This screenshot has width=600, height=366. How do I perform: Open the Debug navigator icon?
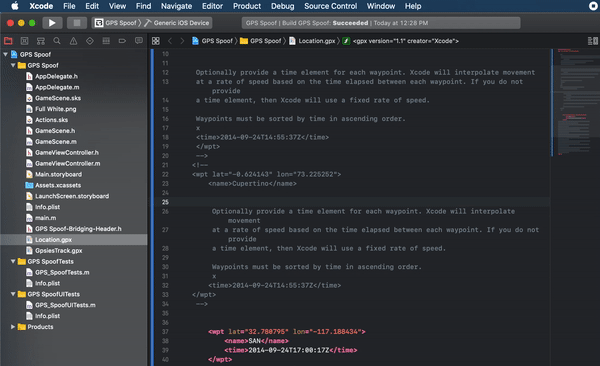click(x=106, y=41)
